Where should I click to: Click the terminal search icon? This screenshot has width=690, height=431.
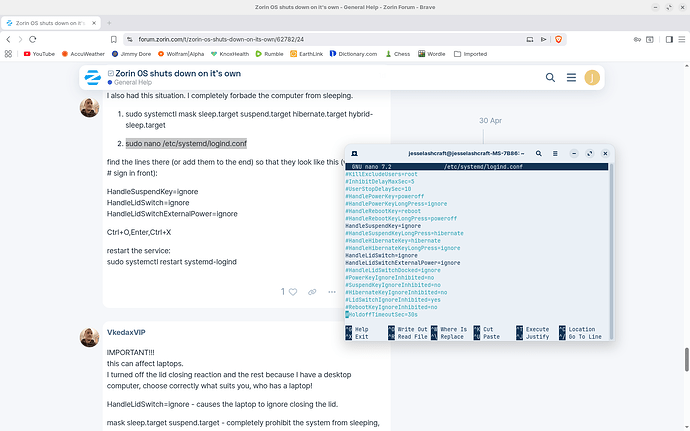click(x=539, y=153)
